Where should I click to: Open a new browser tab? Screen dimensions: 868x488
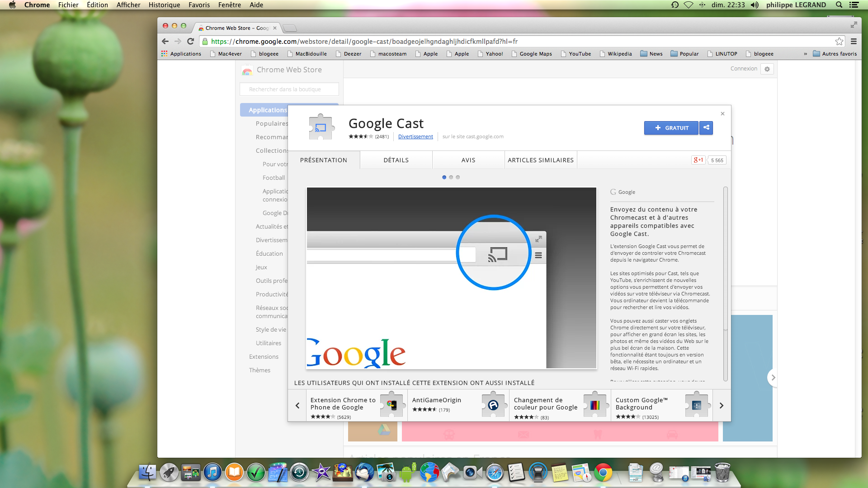coord(290,28)
